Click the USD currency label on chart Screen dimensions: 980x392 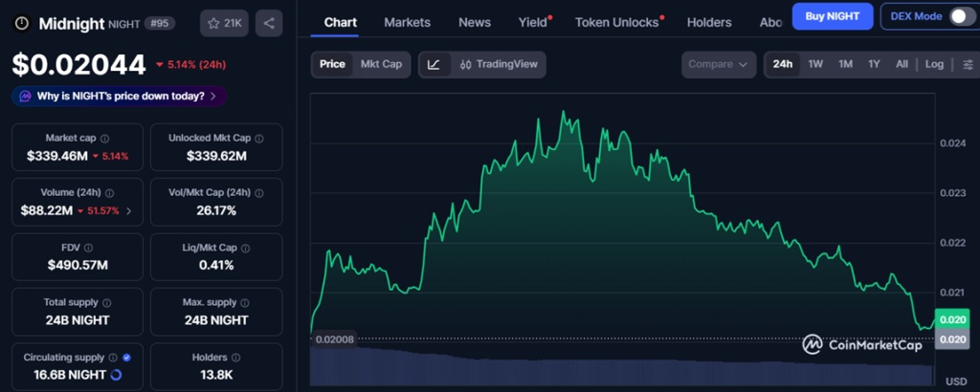(956, 381)
